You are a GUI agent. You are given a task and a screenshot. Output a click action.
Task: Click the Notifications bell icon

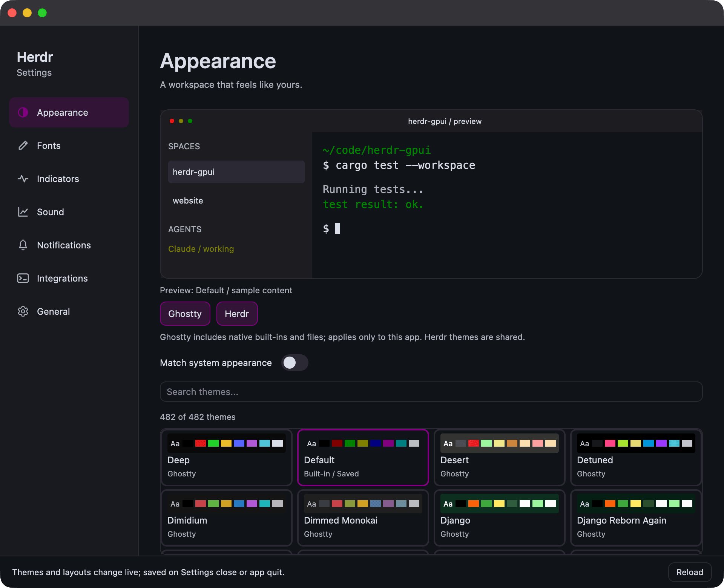click(x=23, y=245)
